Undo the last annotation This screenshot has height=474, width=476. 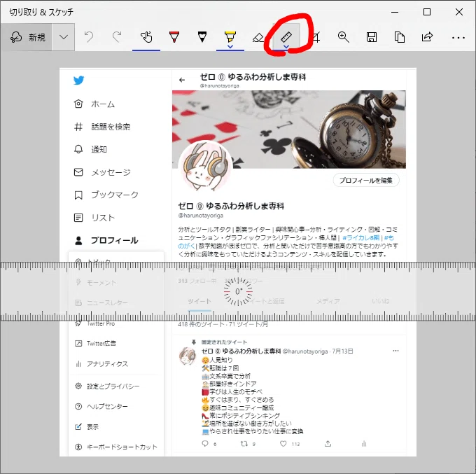point(89,37)
